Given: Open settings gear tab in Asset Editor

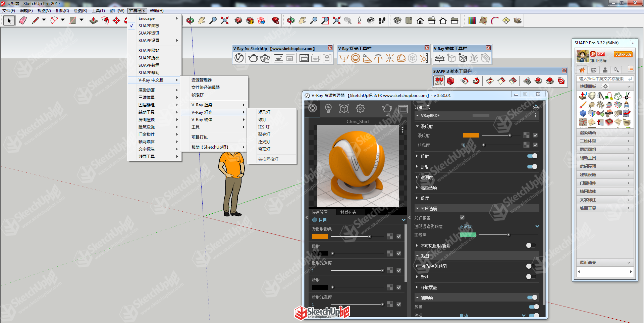Looking at the screenshot, I should click(x=360, y=108).
